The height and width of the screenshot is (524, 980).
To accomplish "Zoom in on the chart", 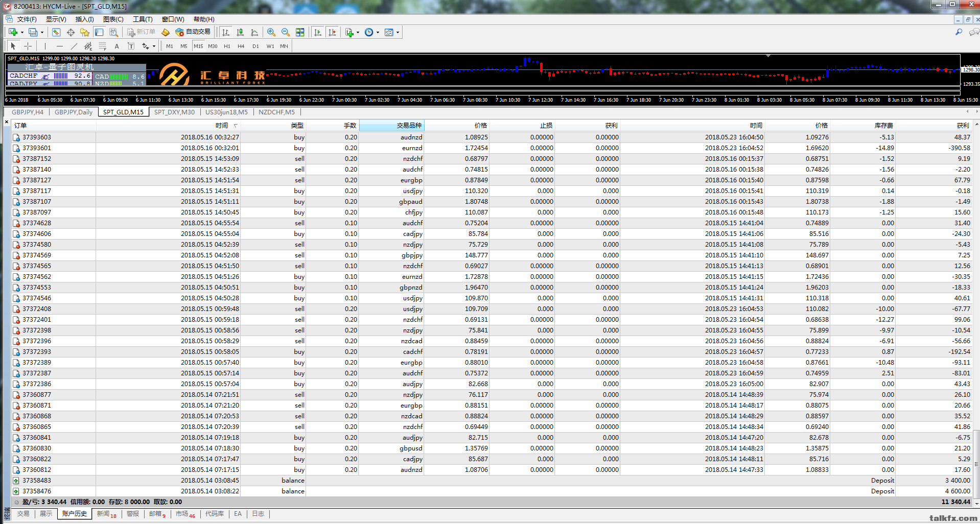I will pyautogui.click(x=271, y=32).
